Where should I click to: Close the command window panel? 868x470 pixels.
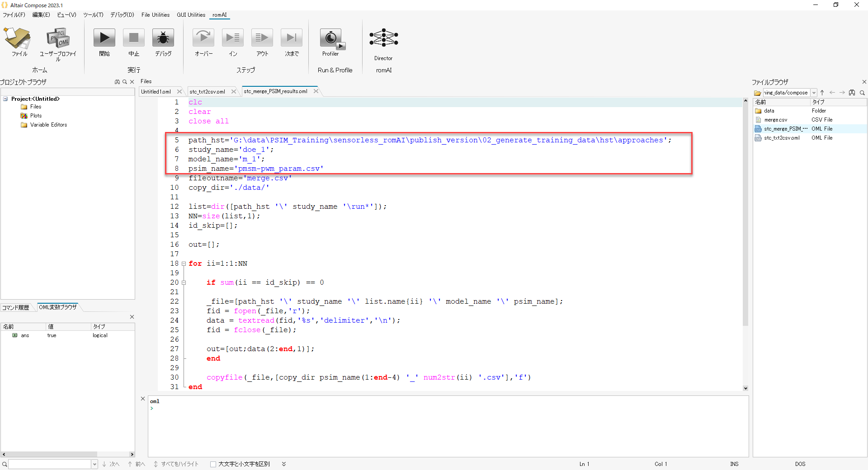pyautogui.click(x=143, y=399)
